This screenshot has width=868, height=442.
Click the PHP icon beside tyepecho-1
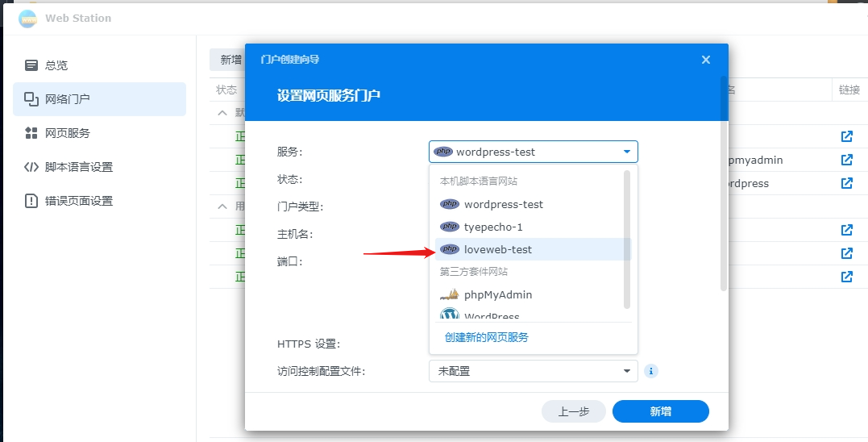pyautogui.click(x=450, y=227)
